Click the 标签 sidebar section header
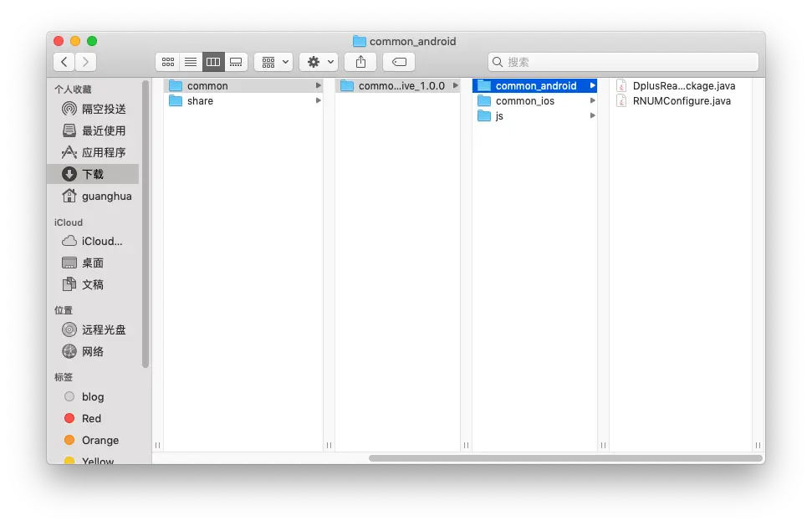Viewport: 812px width, 526px height. 64,377
